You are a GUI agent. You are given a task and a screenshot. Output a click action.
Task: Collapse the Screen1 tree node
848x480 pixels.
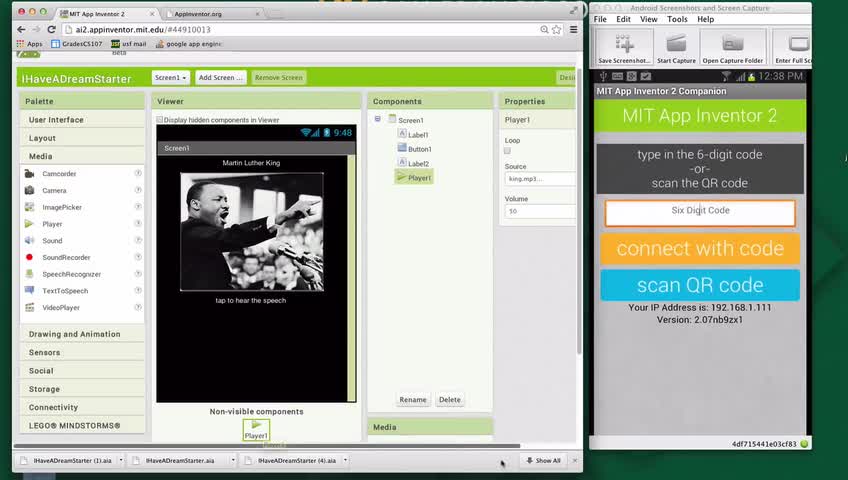click(x=377, y=119)
